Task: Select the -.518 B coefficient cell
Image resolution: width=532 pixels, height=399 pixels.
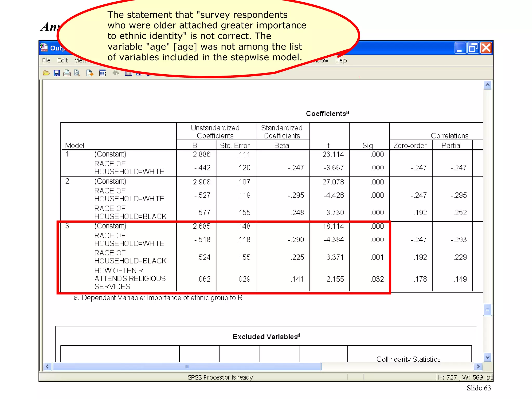Action: pyautogui.click(x=202, y=240)
